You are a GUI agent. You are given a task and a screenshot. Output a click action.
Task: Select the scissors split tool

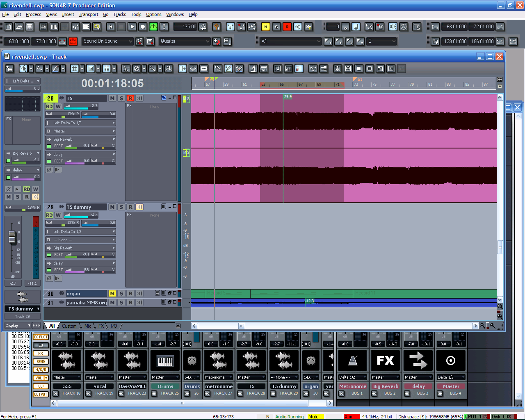coord(126,68)
